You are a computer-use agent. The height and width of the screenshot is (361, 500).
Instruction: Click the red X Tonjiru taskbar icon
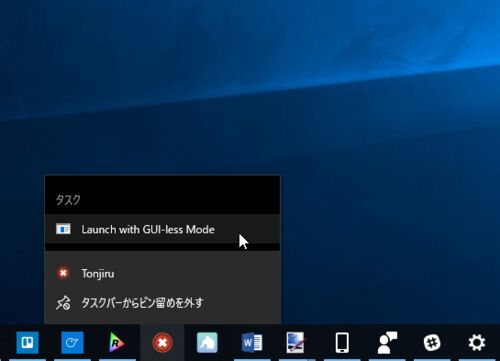click(162, 342)
